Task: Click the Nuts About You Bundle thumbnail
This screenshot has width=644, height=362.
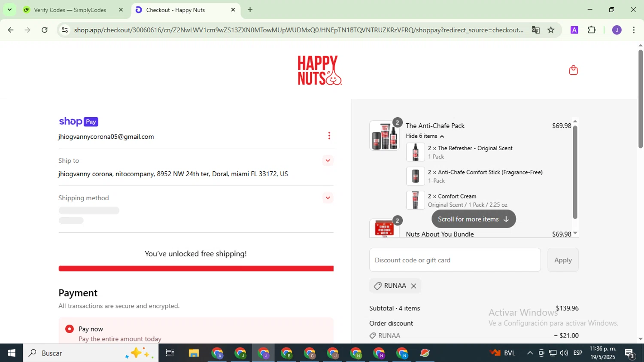Action: (x=384, y=228)
